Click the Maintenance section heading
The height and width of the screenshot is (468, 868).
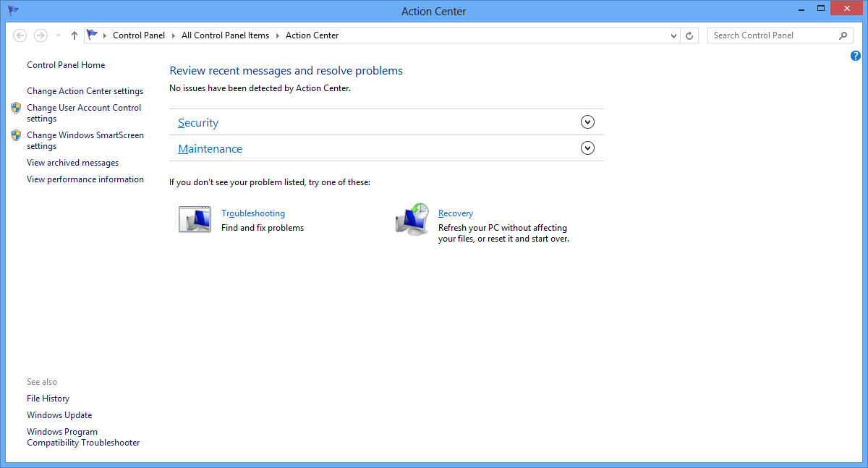coord(210,149)
